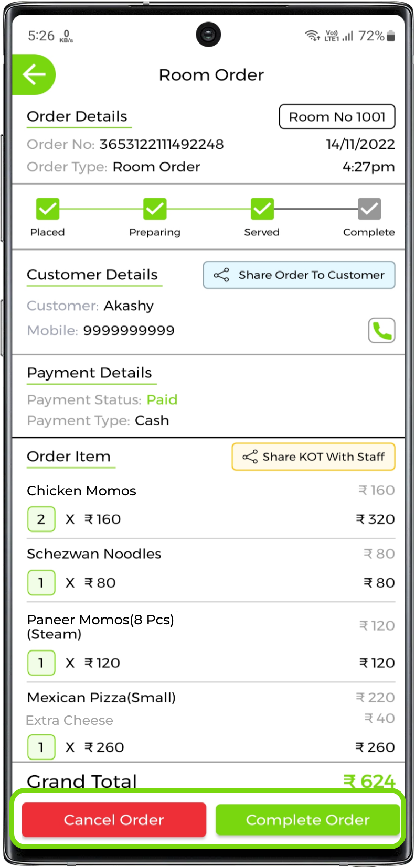Tap the customer mobile number 9999999999

coord(129,331)
